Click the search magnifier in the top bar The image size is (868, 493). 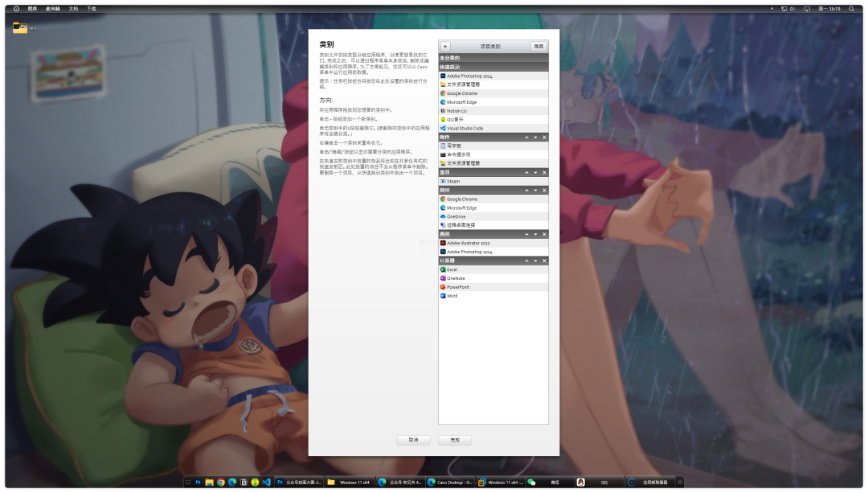[851, 9]
